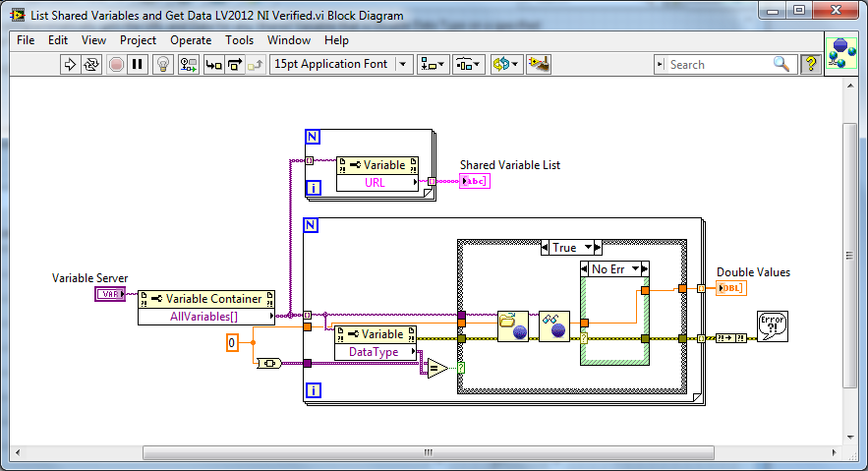Open the Operate menu
Screen dimensions: 868x471
[x=191, y=40]
